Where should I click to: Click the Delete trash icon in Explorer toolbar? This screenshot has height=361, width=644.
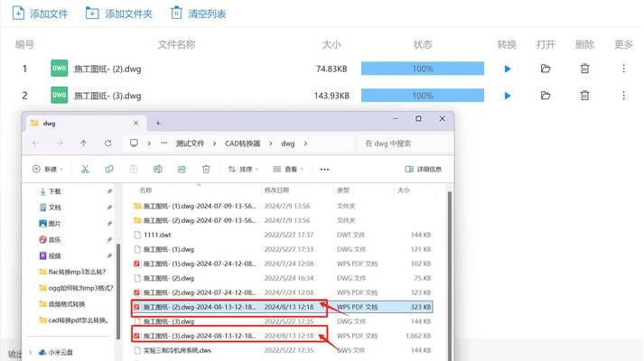(x=206, y=169)
